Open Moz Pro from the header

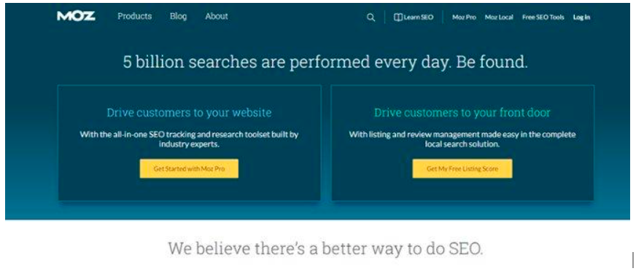point(464,17)
